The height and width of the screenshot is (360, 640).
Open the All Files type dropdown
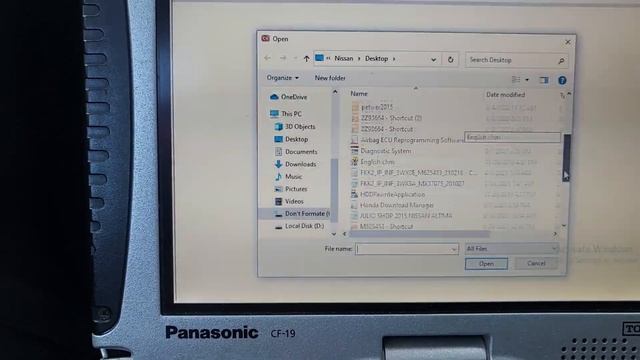(511, 249)
